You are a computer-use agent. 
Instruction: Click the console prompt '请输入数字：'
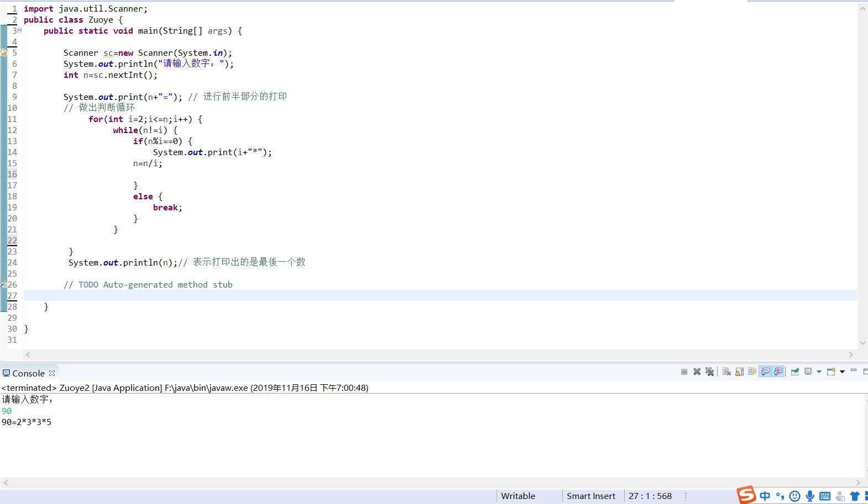pos(28,399)
